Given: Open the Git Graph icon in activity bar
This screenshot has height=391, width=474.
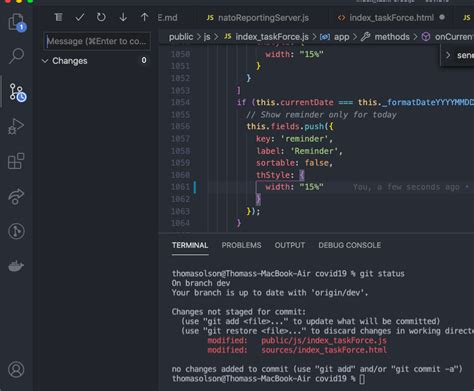Looking at the screenshot, I should click(x=16, y=231).
